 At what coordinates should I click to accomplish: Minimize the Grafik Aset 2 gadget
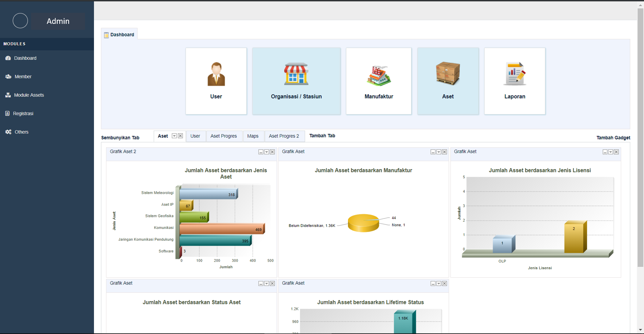click(x=261, y=152)
